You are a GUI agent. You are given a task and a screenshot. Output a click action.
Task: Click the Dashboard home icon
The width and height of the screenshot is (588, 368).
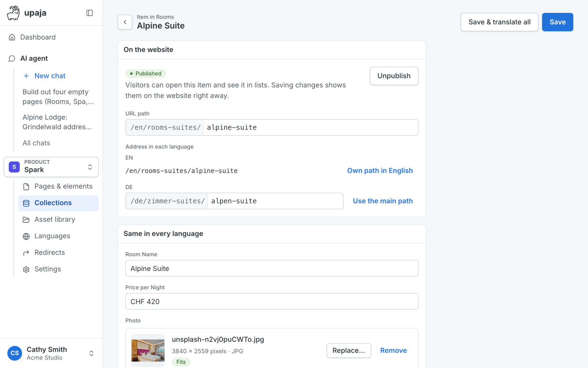12,37
